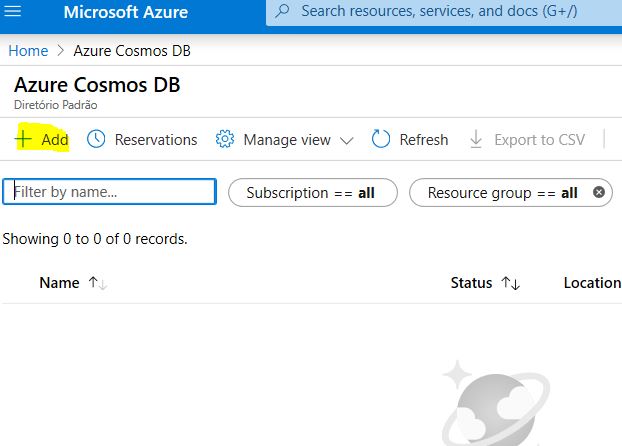Click the Add label in the toolbar
Viewport: 622px width, 446px height.
(55, 140)
